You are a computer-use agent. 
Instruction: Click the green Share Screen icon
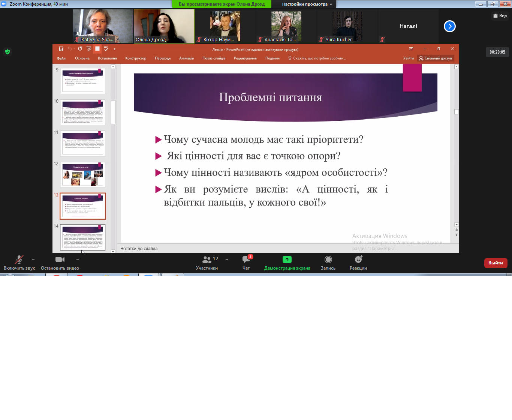pyautogui.click(x=287, y=259)
